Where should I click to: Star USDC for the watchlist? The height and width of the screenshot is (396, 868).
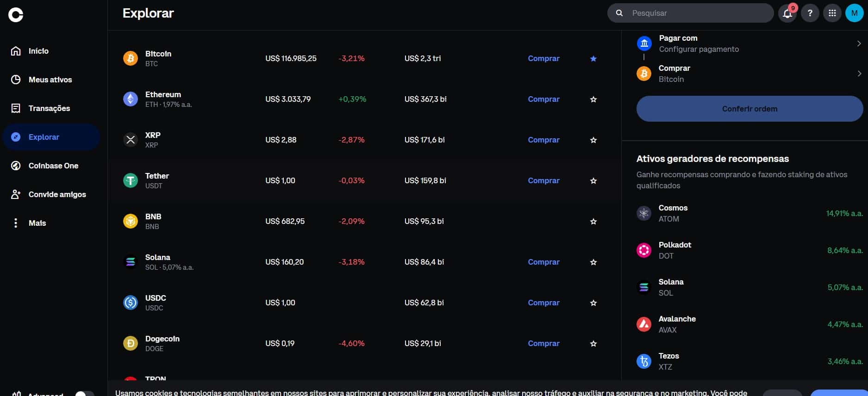[x=593, y=303]
